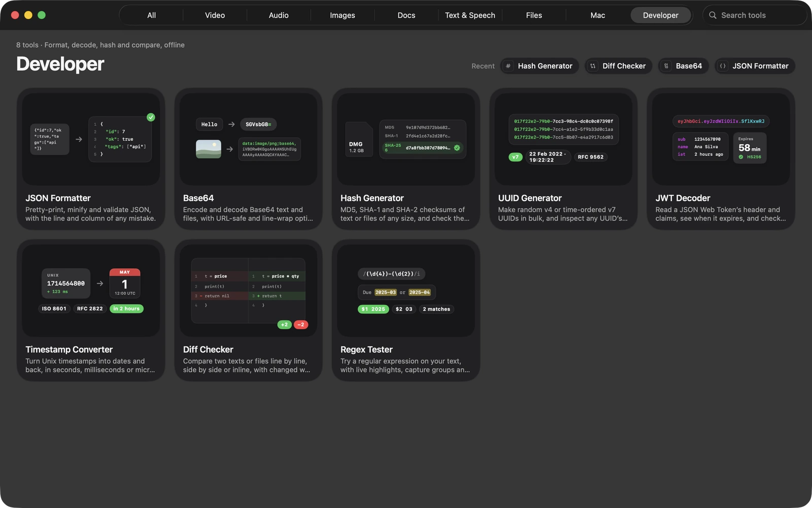This screenshot has width=812, height=508.
Task: Click the magnifier icon in search
Action: (x=713, y=15)
